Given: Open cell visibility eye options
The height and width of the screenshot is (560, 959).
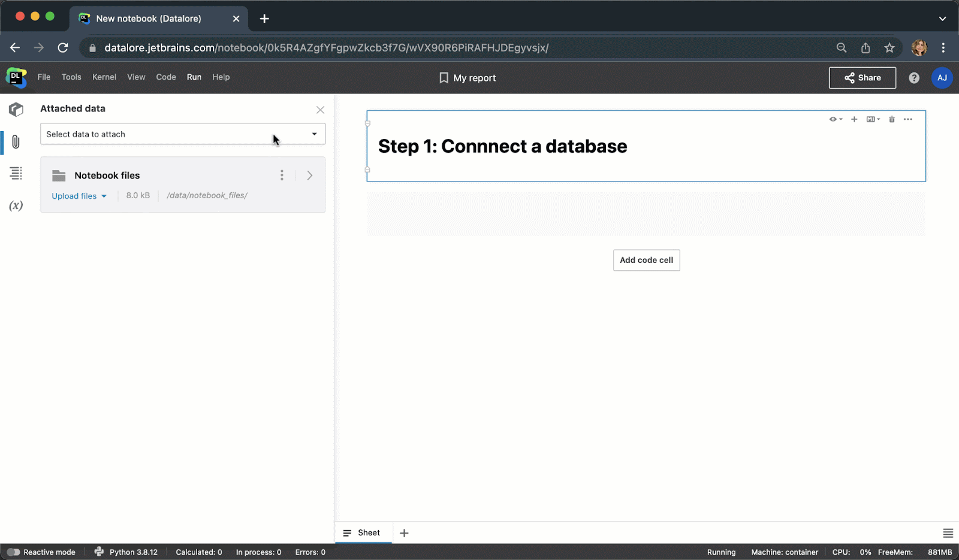Looking at the screenshot, I should tap(835, 119).
